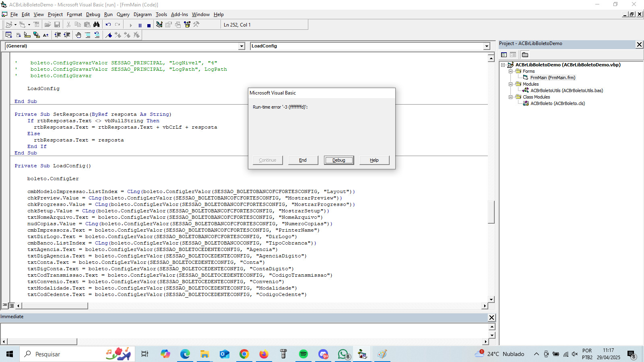
Task: Click the End stop square icon
Action: pos(149,25)
